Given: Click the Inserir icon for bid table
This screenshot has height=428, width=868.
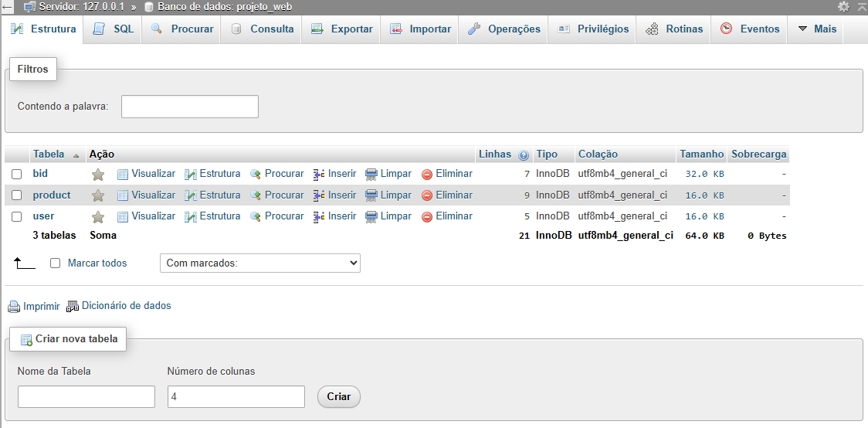Looking at the screenshot, I should pos(319,175).
